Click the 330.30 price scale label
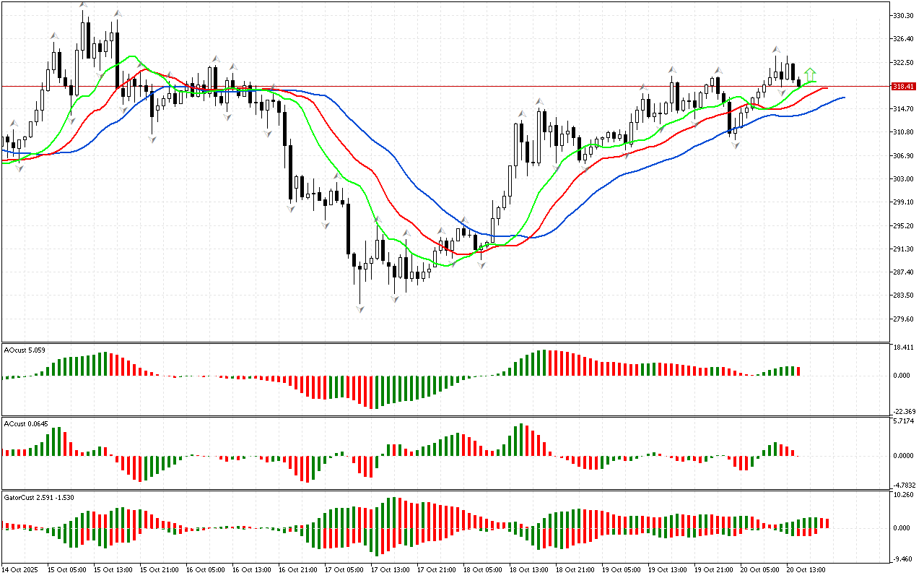This screenshot has width=924, height=578. tap(903, 15)
